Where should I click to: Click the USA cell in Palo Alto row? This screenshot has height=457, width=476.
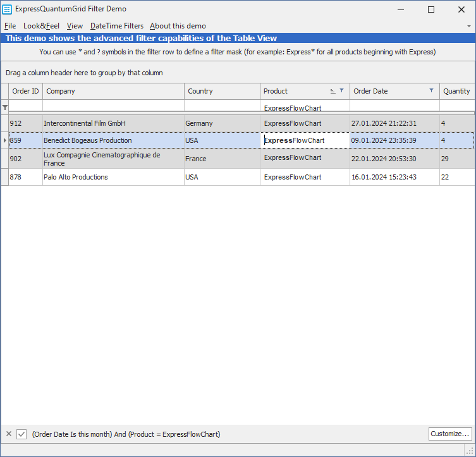(x=222, y=177)
